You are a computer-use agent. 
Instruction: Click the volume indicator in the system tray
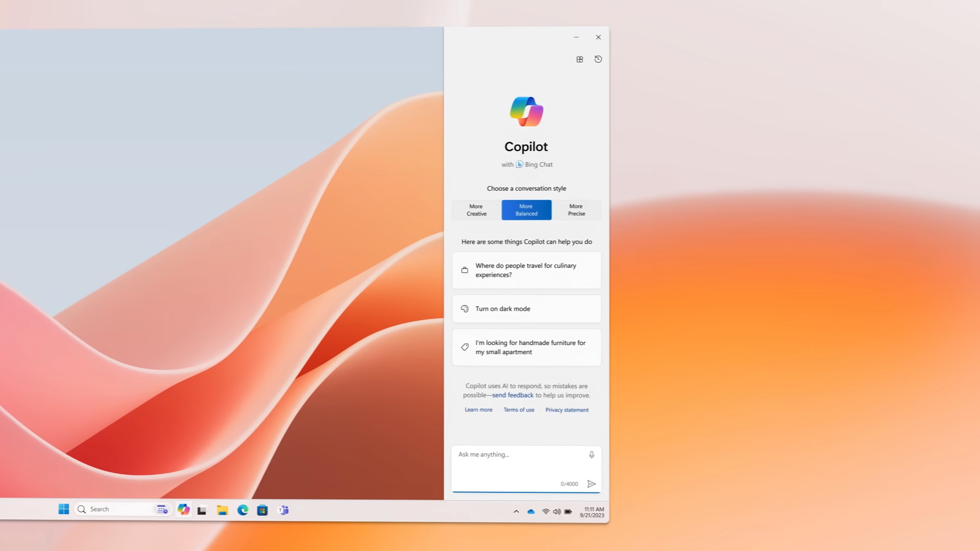(556, 511)
